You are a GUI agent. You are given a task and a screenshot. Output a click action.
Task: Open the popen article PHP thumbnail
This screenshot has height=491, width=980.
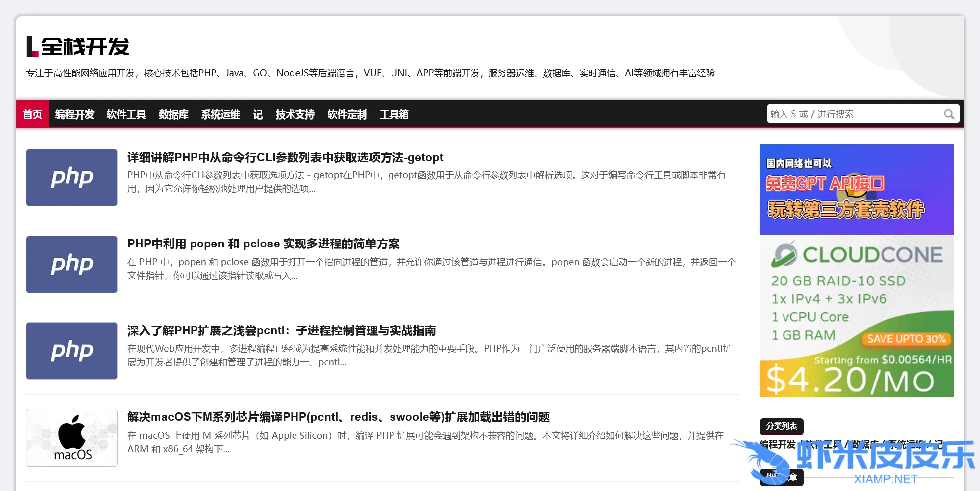72,264
